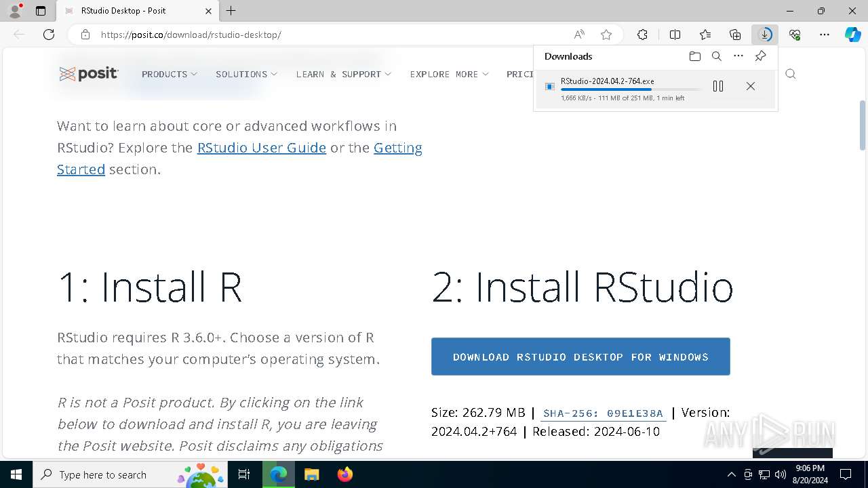
Task: Click the address bar URL
Action: click(x=191, y=35)
